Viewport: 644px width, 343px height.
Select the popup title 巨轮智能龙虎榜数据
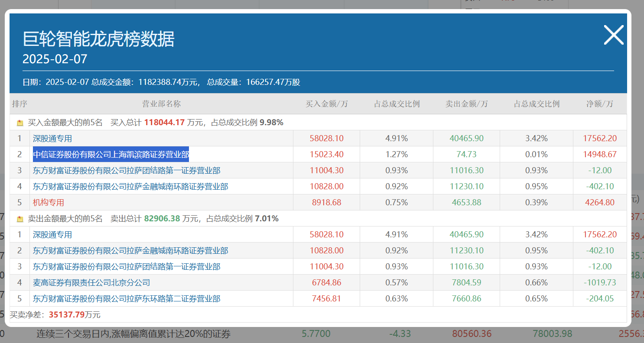(98, 39)
